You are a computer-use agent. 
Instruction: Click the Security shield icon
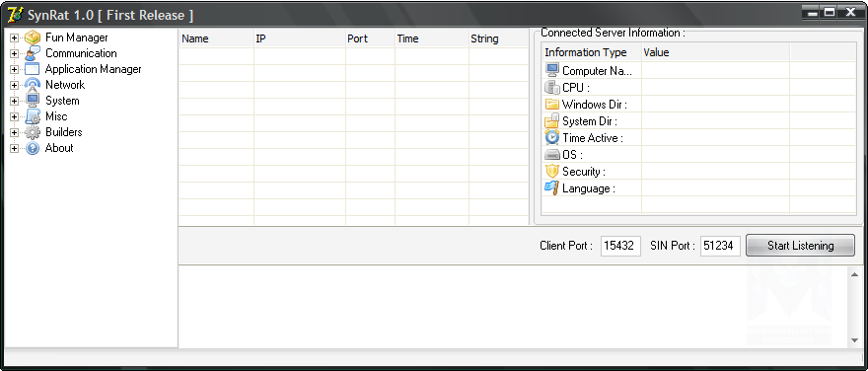pos(552,171)
